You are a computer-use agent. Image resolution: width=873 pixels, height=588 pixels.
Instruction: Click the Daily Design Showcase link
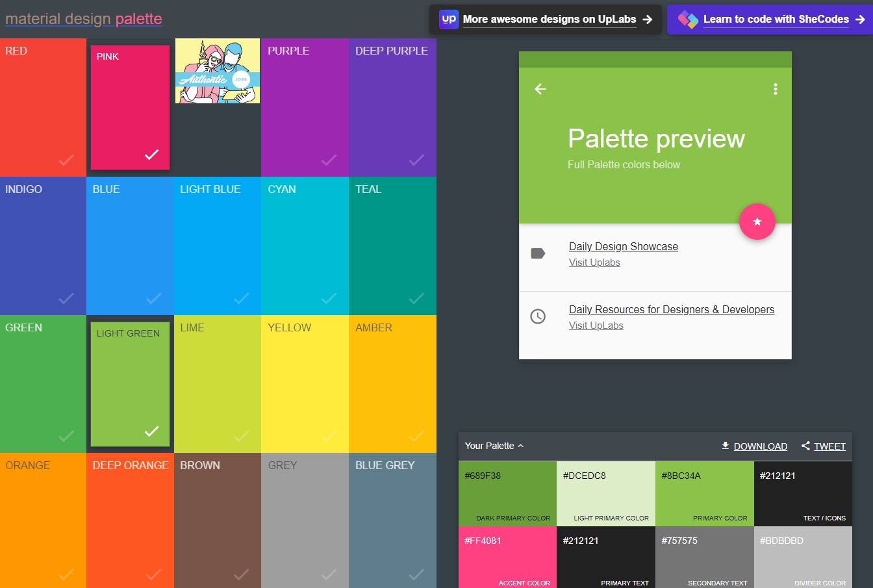[x=623, y=246]
